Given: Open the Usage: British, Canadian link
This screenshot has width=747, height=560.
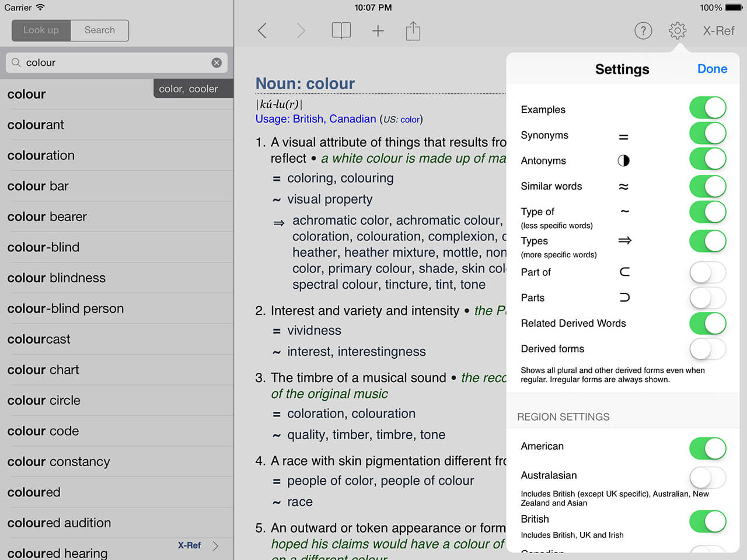Looking at the screenshot, I should point(316,119).
